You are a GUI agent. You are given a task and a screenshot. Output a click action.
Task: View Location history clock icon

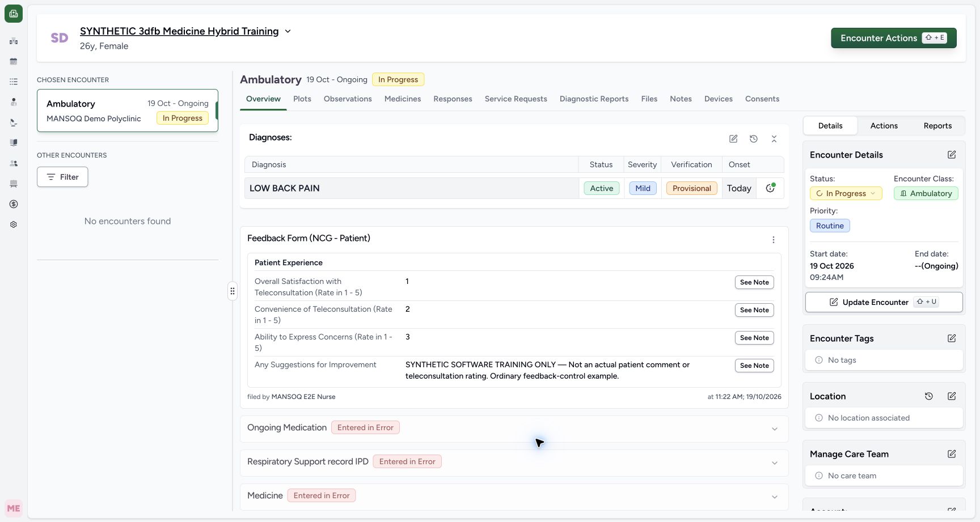pos(929,396)
